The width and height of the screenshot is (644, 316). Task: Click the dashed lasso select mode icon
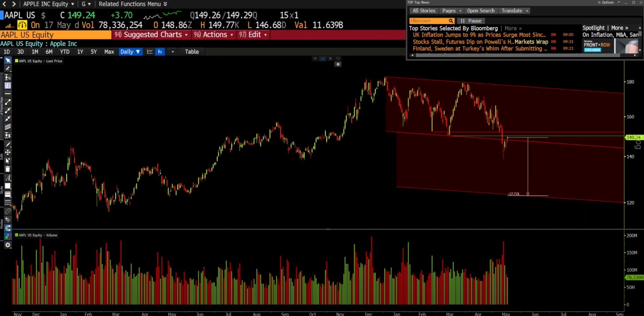8,211
